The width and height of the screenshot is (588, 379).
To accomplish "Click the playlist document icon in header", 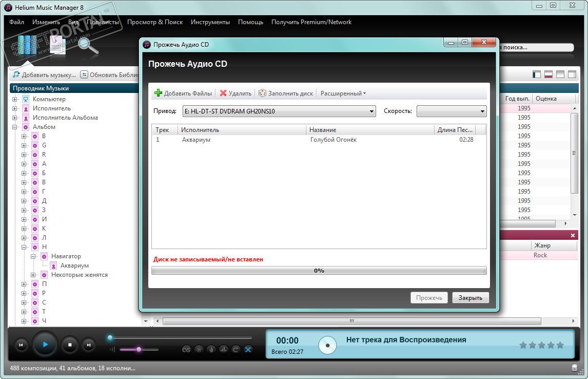I will (58, 46).
